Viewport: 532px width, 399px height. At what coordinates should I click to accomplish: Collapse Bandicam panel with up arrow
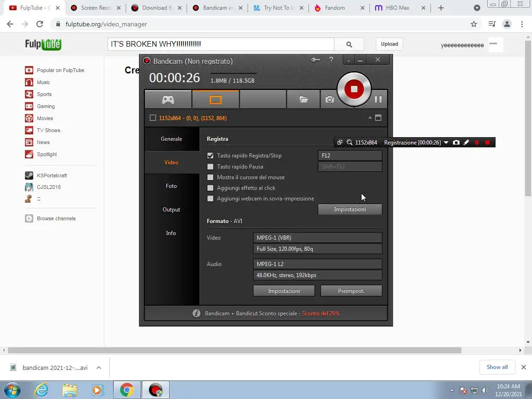click(370, 118)
